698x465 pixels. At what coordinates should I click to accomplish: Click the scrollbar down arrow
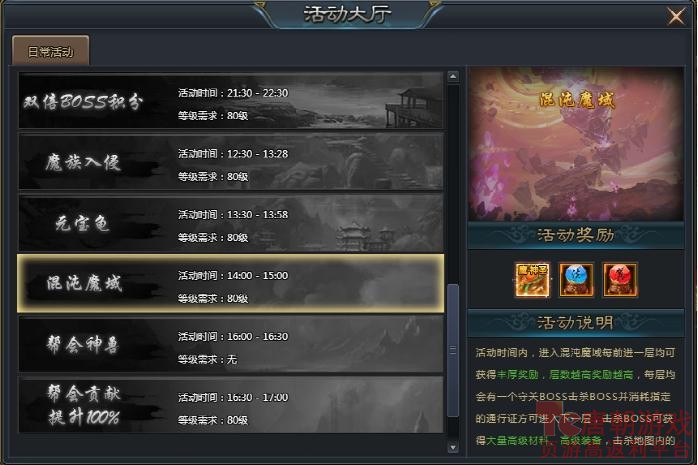453,447
